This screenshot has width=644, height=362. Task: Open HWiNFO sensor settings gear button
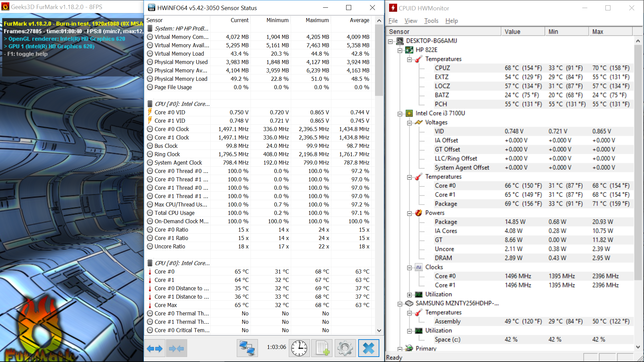tap(345, 348)
